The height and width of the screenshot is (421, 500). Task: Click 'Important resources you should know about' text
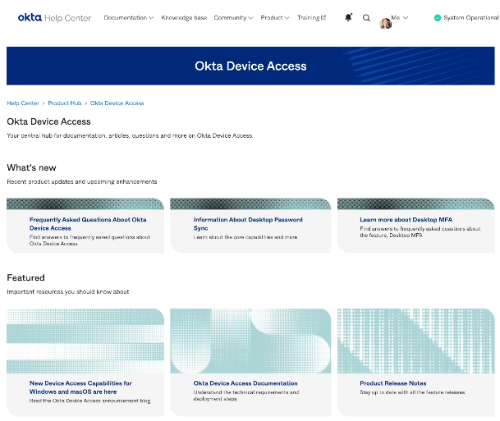click(x=68, y=292)
